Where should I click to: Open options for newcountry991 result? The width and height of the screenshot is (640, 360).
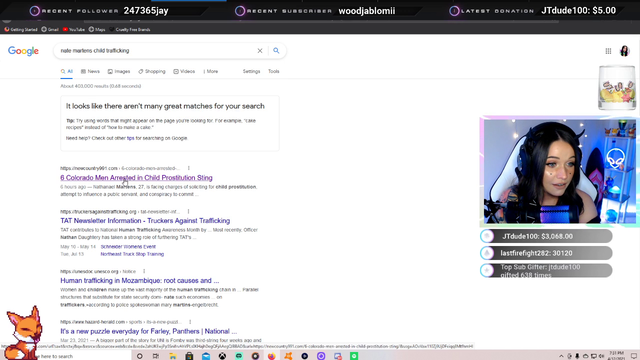click(189, 168)
